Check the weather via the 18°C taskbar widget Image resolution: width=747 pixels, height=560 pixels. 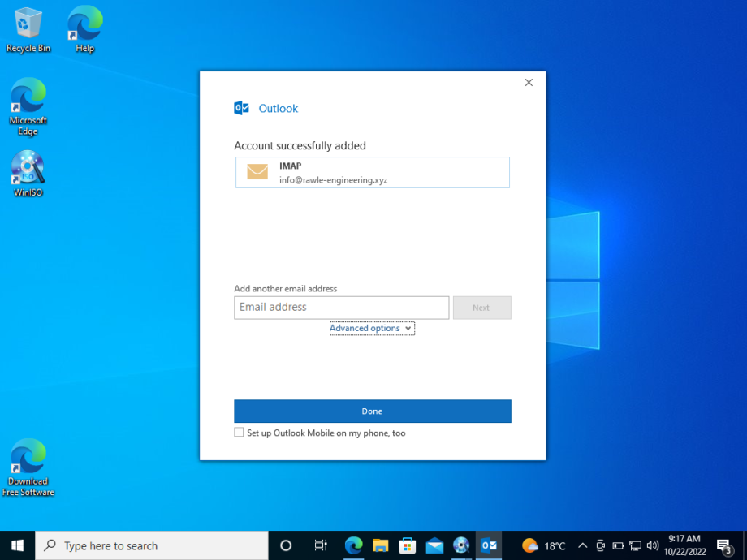click(x=542, y=545)
